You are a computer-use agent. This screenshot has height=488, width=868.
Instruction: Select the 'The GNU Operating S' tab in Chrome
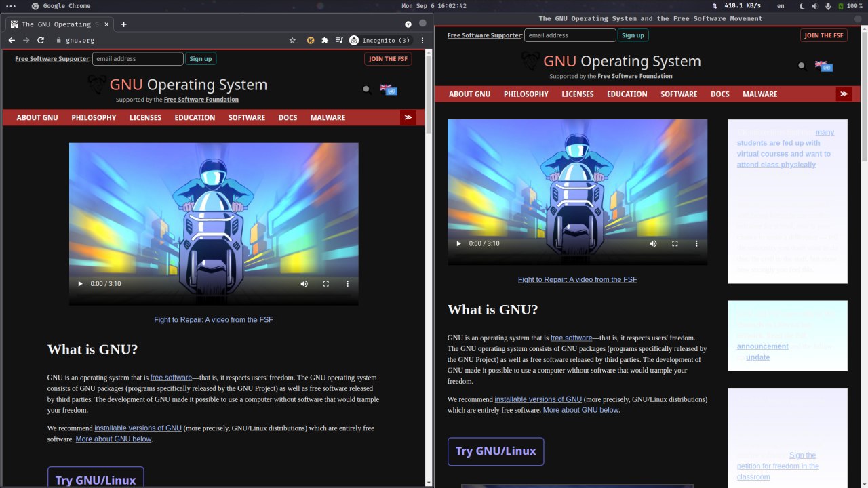60,24
